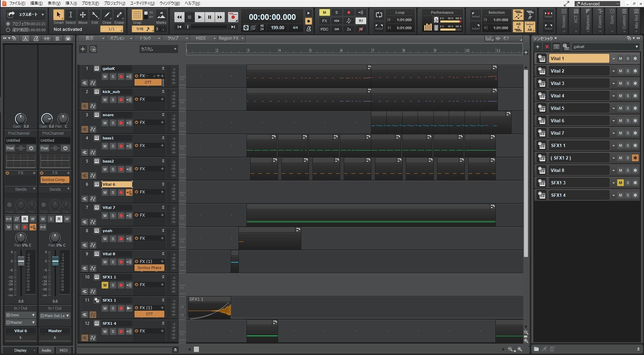
Task: Mute the snare track
Action: coord(105,123)
